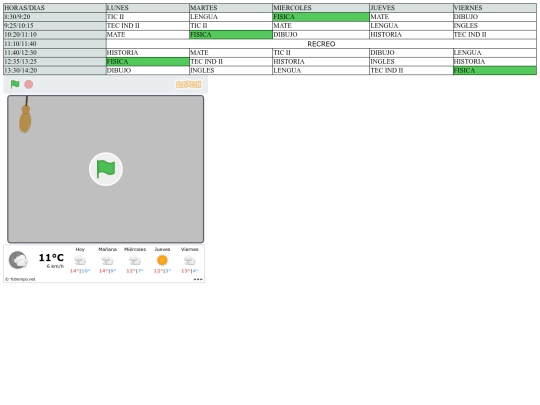The height and width of the screenshot is (405, 540).
Task: Click the Jueves 12°|3° temperature
Action: click(x=162, y=271)
